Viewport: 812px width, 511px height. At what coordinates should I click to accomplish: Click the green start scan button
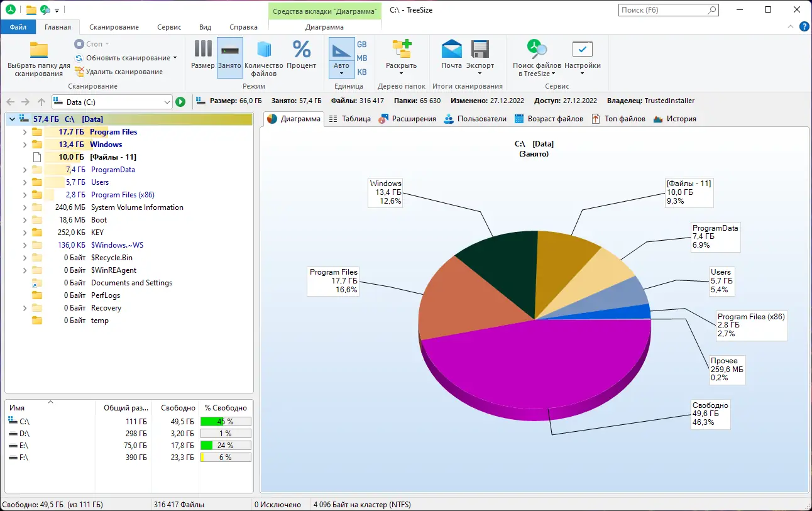(180, 102)
